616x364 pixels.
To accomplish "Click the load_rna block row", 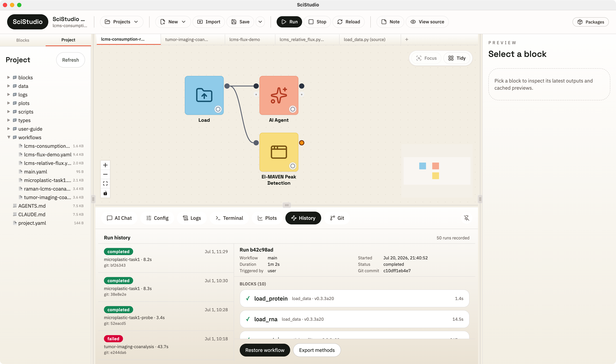I will pyautogui.click(x=354, y=319).
